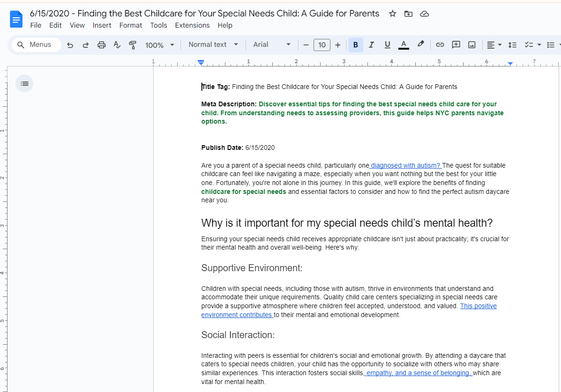
Task: Click the font size field
Action: (322, 44)
